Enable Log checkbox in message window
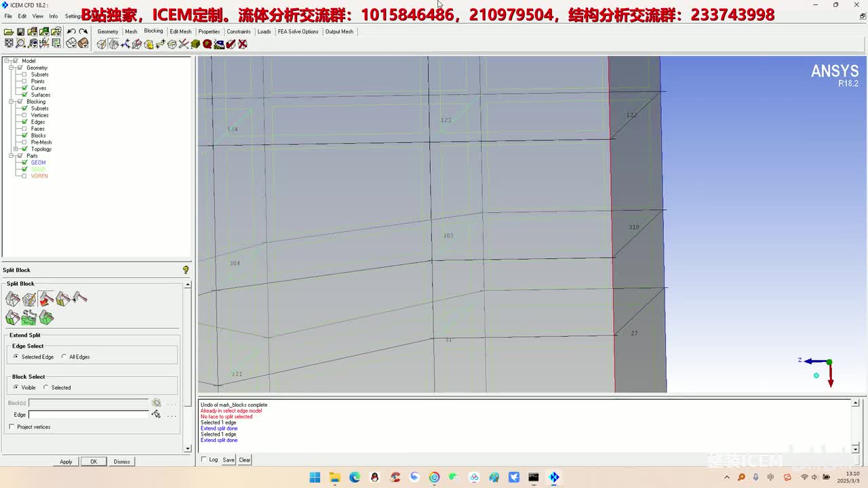868x488 pixels. point(204,460)
